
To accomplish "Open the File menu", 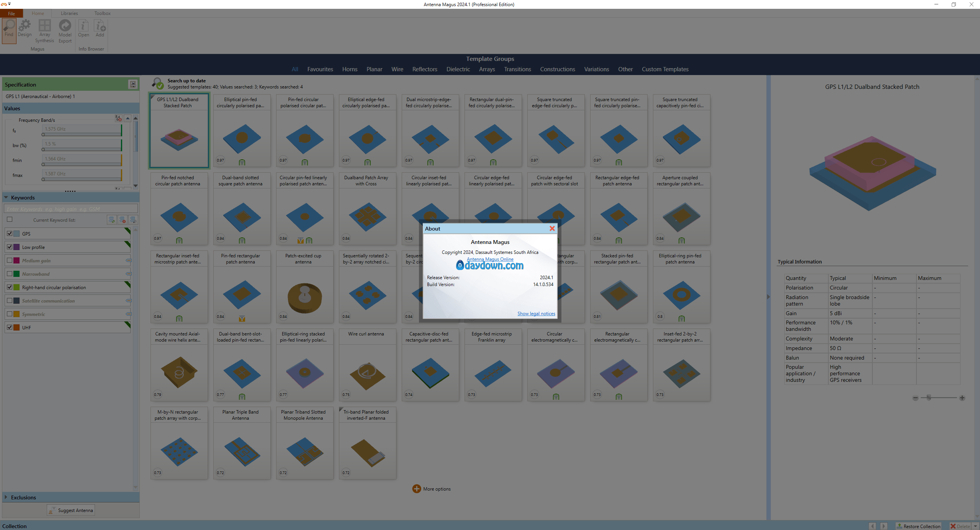I will click(11, 13).
